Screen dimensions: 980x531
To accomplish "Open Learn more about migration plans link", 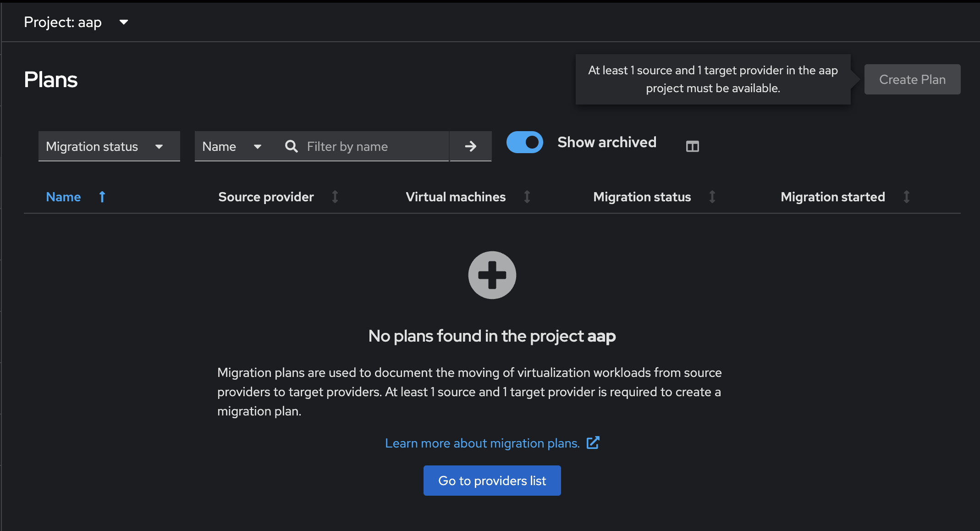I will click(x=482, y=443).
